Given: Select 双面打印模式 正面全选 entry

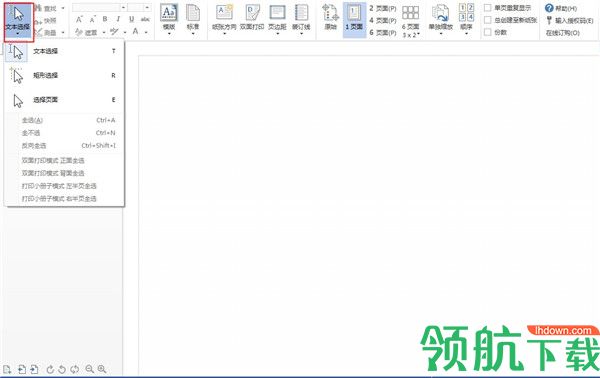Looking at the screenshot, I should pyautogui.click(x=53, y=160).
